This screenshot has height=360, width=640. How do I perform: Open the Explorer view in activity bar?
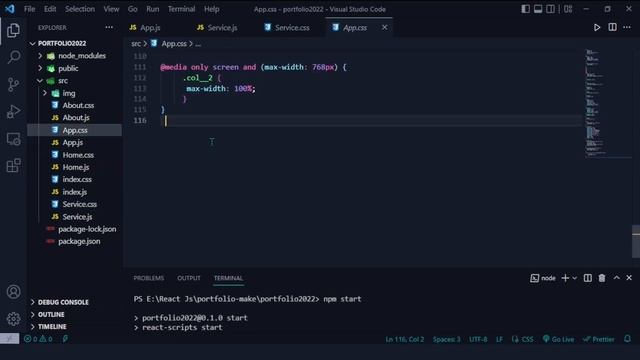click(13, 30)
